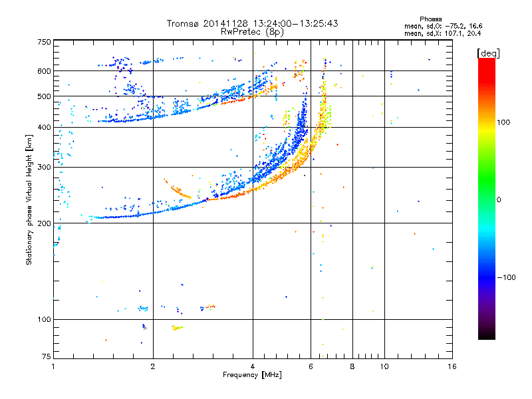Click the 'Frequency [MHz]' x-axis label
The image size is (532, 399).
[252, 375]
